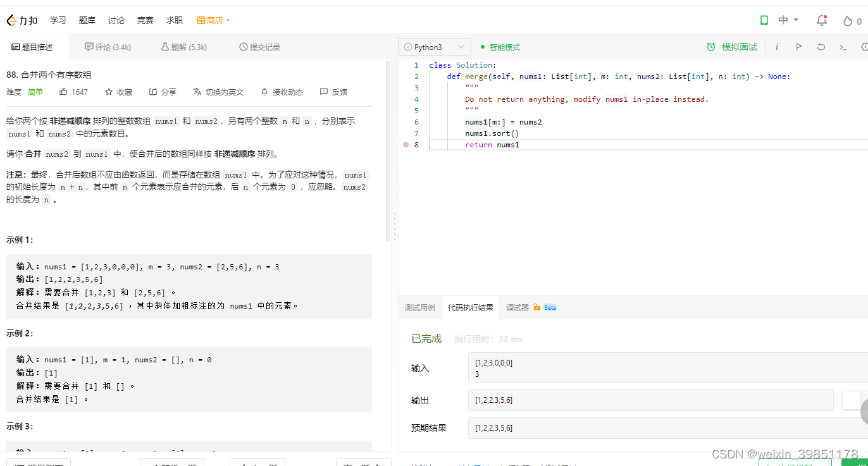This screenshot has width=868, height=466.
Task: Click the 商店 shop icon in navigation
Action: click(201, 20)
